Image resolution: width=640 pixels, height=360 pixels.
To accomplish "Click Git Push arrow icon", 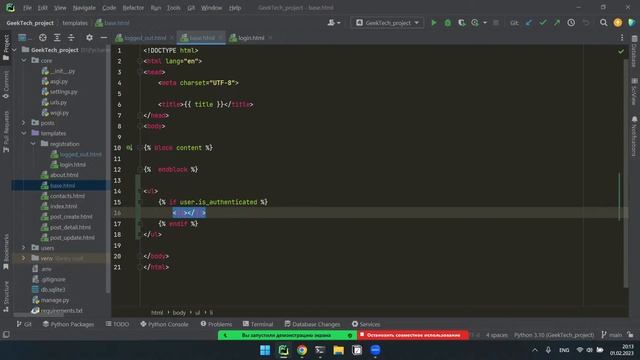I will [557, 23].
